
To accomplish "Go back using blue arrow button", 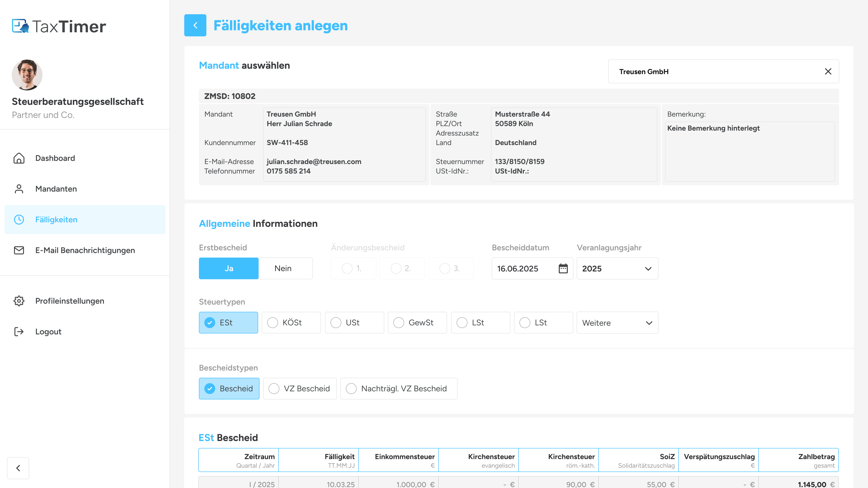I will 195,25.
